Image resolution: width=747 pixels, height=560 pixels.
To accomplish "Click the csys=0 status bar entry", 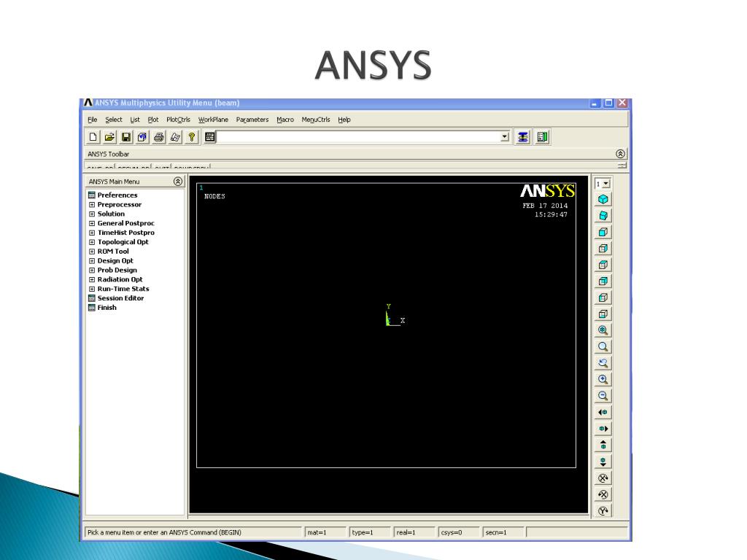I will coord(458,532).
